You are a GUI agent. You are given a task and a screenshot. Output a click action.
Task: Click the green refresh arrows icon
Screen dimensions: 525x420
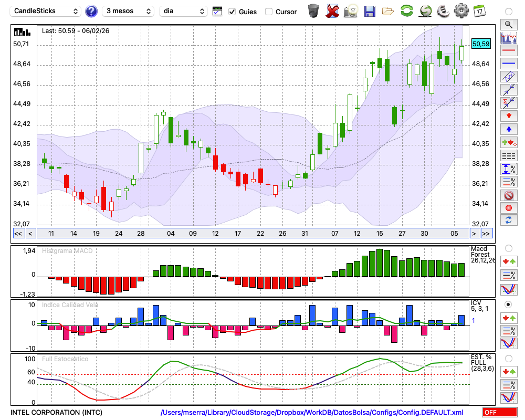pyautogui.click(x=406, y=11)
